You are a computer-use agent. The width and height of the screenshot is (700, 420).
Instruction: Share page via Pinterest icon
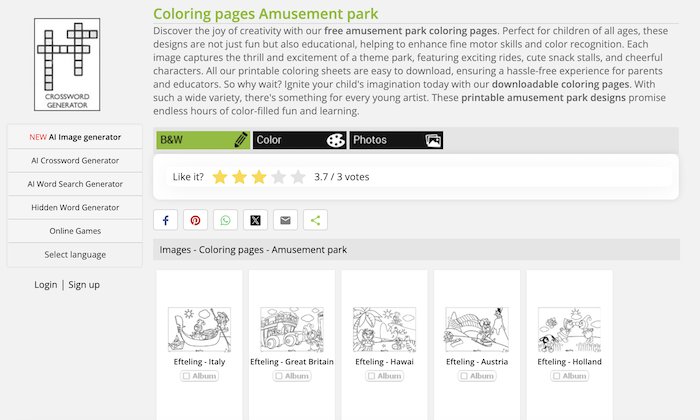(x=196, y=220)
